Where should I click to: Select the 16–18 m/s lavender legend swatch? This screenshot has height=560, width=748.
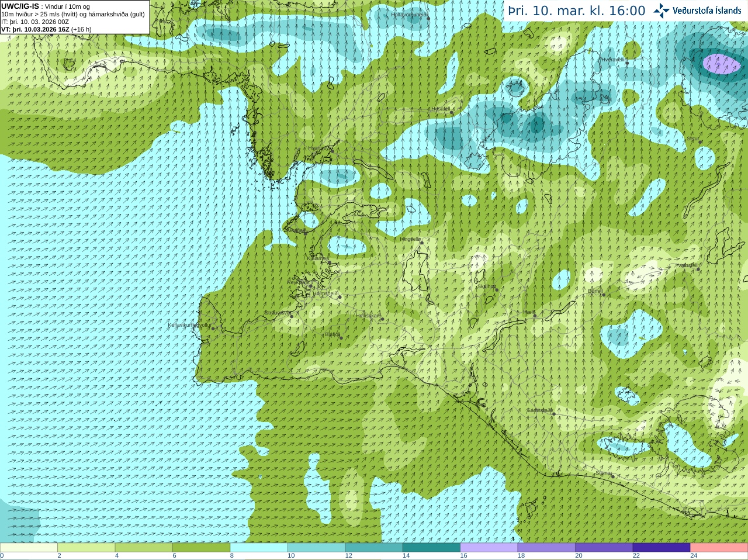pos(489,548)
